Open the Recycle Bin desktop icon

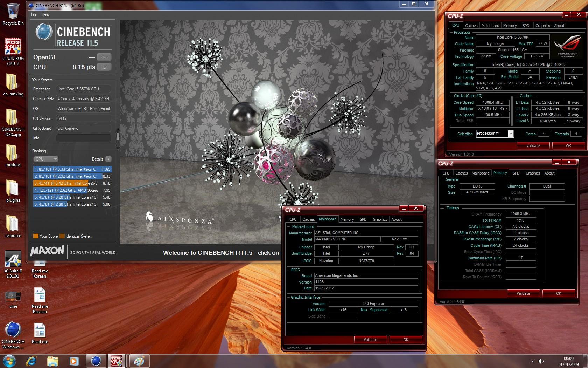click(x=13, y=14)
